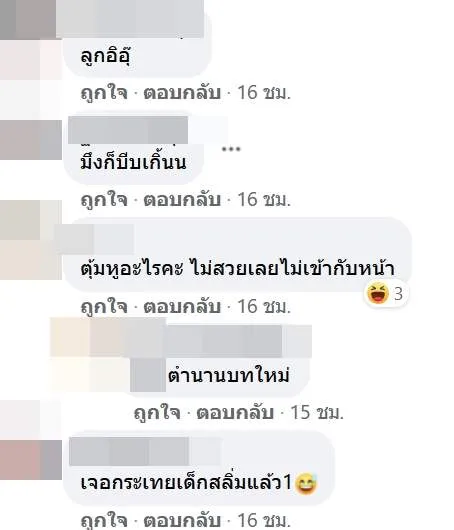454x530 pixels.
Task: Open the 16 ชม. timestamp of the ลูกอิอุ๊ comment
Action: (x=264, y=93)
